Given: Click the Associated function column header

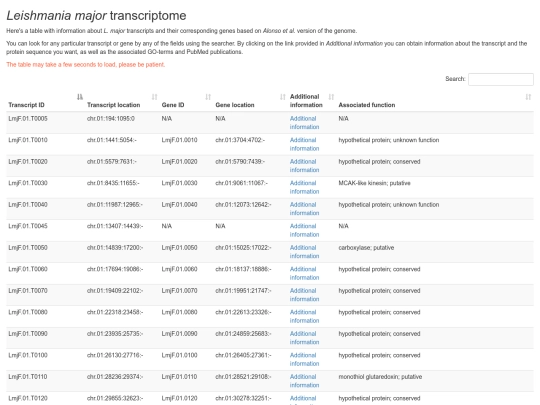Looking at the screenshot, I should tap(367, 105).
